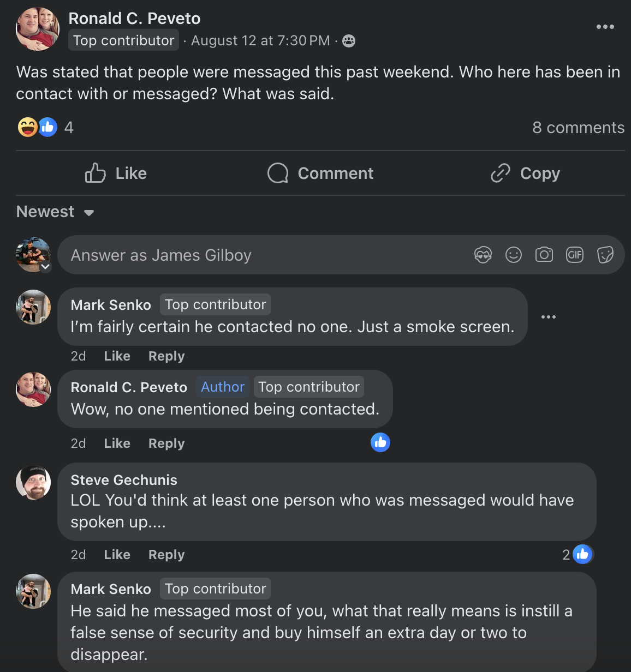The width and height of the screenshot is (631, 672).
Task: Like Steve Gechunis's comment
Action: coord(117,555)
